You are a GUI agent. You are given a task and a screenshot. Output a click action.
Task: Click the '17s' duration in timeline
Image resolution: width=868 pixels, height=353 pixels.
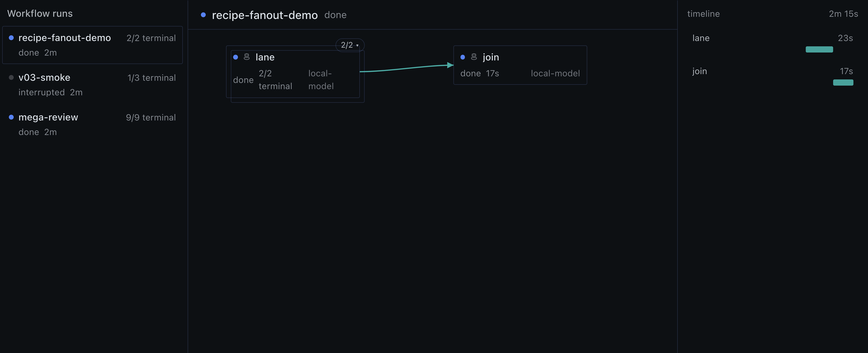click(x=846, y=71)
